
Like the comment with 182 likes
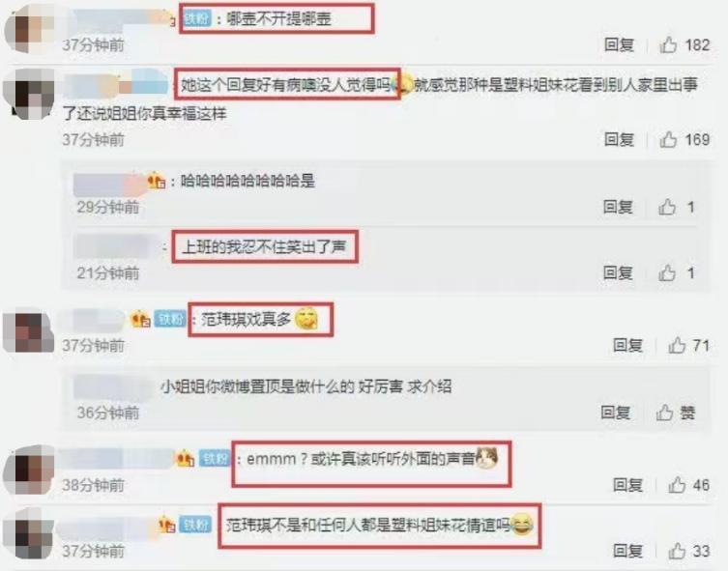pyautogui.click(x=668, y=45)
